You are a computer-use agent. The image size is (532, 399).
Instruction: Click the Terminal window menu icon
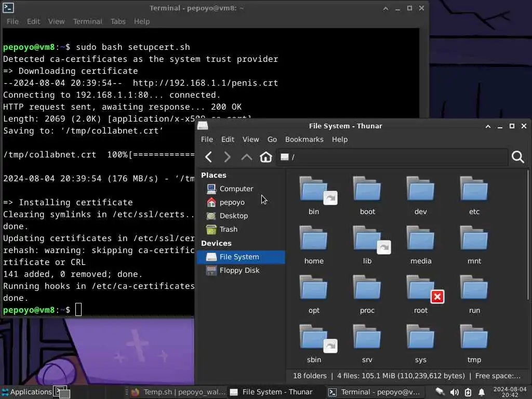click(8, 7)
